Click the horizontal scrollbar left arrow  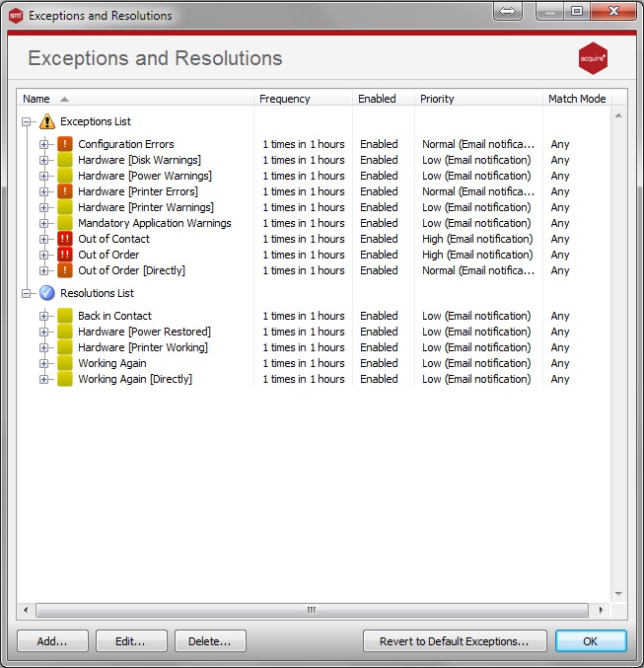click(26, 610)
